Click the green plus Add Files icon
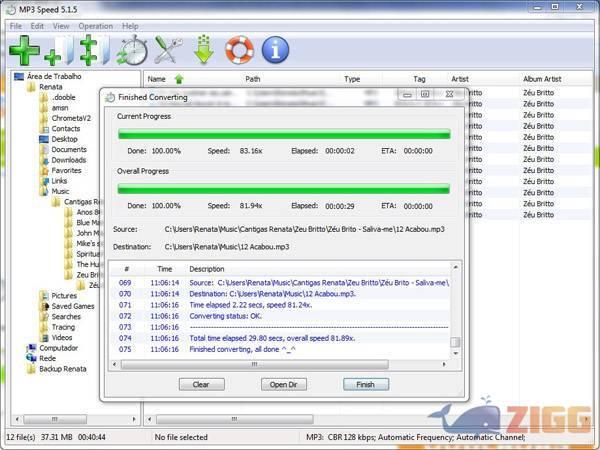This screenshot has height=450, width=600. pyautogui.click(x=24, y=50)
